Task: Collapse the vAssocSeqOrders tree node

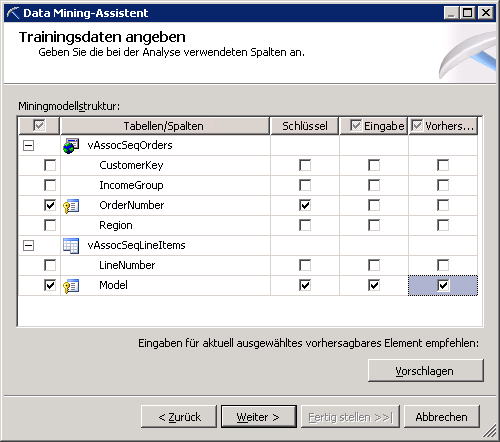Action: click(x=28, y=146)
